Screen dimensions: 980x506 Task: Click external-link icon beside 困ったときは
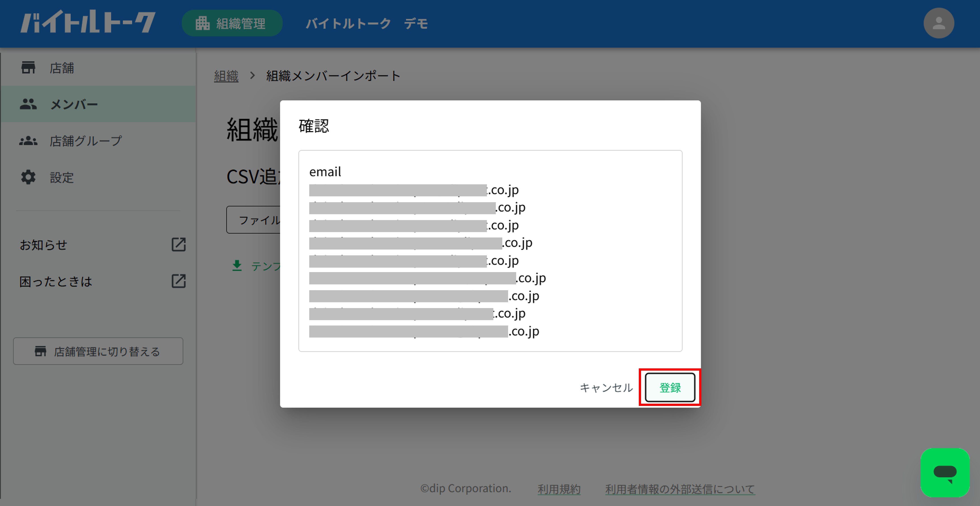click(x=179, y=281)
